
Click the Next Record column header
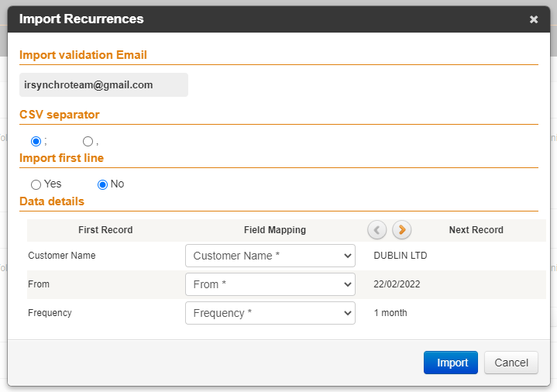pos(476,230)
